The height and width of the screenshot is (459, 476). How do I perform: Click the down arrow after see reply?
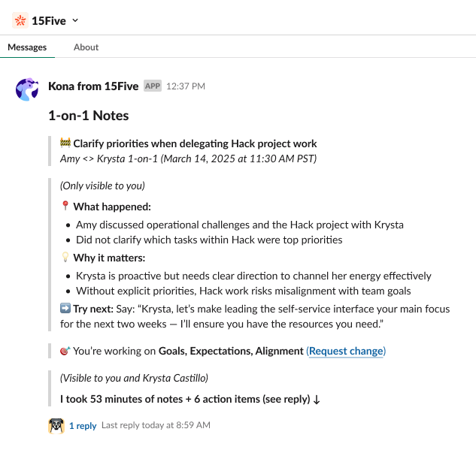[x=317, y=400]
